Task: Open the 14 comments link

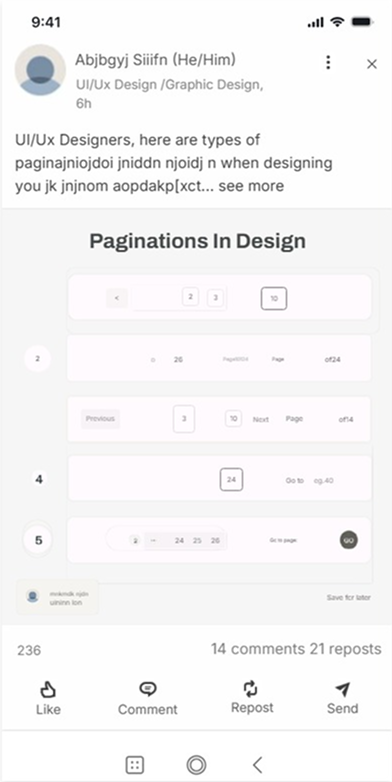Action: tap(257, 649)
